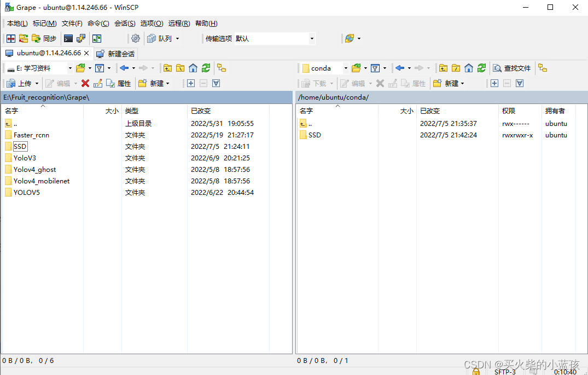Screen dimensions: 588x375
Task: Open the 传输选项 transfer settings combo box
Action: 275,38
